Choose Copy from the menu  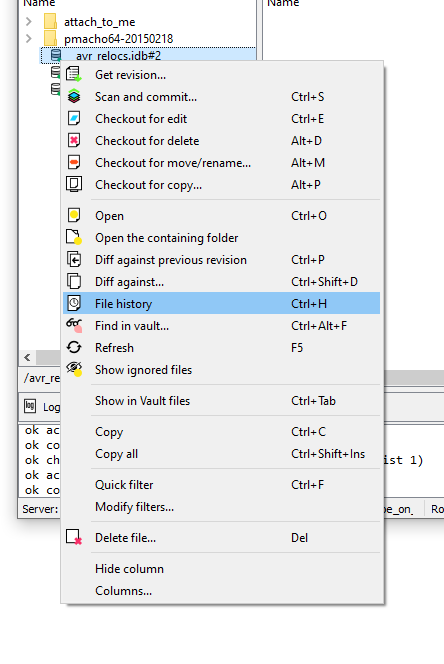221,432
